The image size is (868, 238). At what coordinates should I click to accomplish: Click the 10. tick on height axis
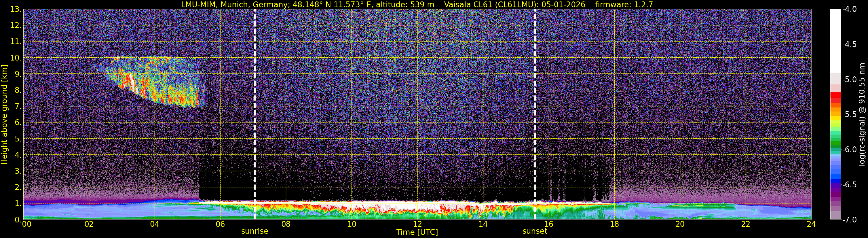tap(16, 58)
